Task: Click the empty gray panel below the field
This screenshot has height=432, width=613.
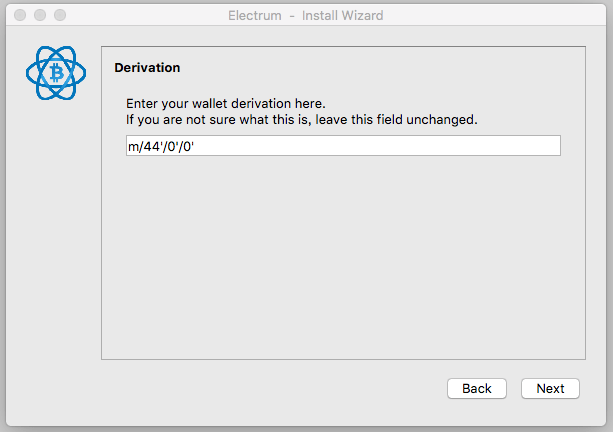Action: tap(342, 260)
